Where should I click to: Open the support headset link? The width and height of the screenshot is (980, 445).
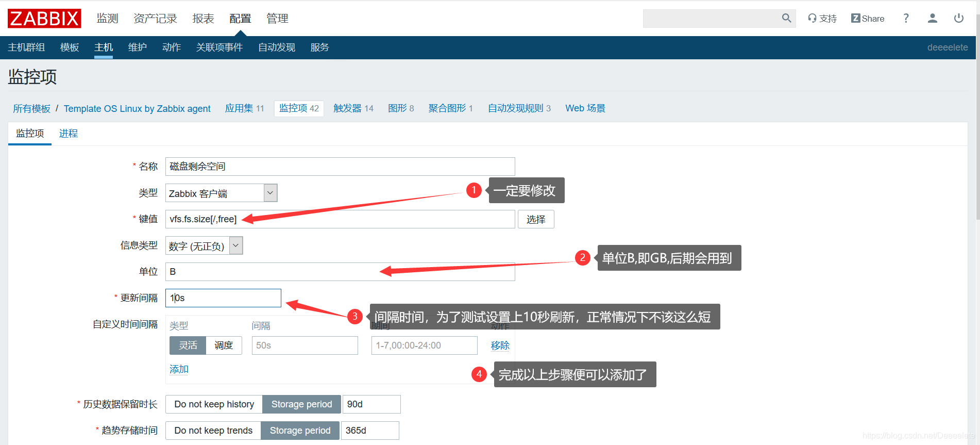[822, 19]
